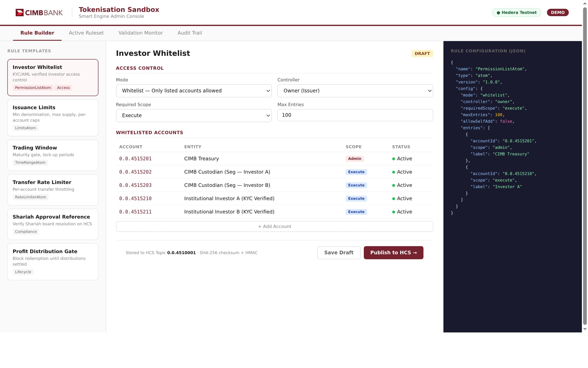
Task: Click the Admin scope badge for CIMB Treasury
Action: click(354, 159)
